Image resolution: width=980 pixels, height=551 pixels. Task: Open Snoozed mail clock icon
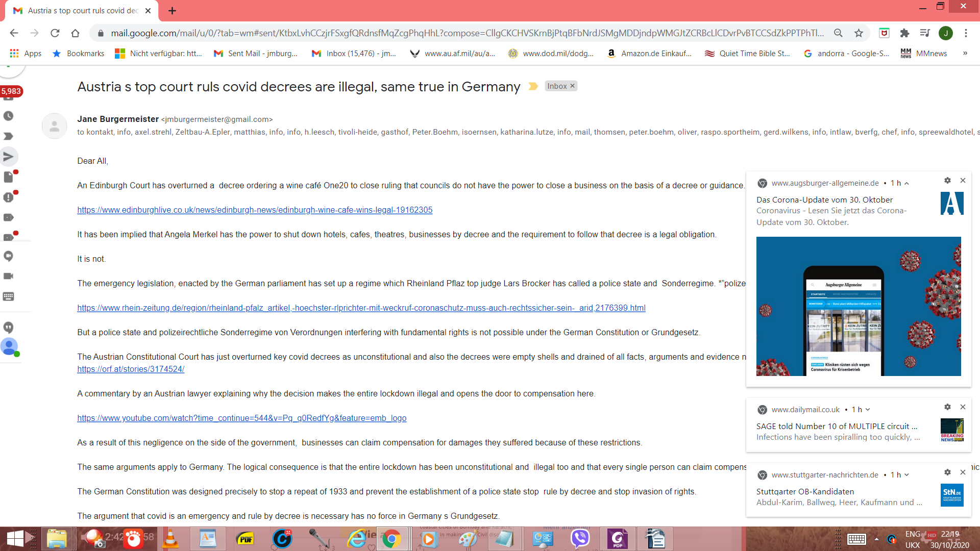coord(9,116)
